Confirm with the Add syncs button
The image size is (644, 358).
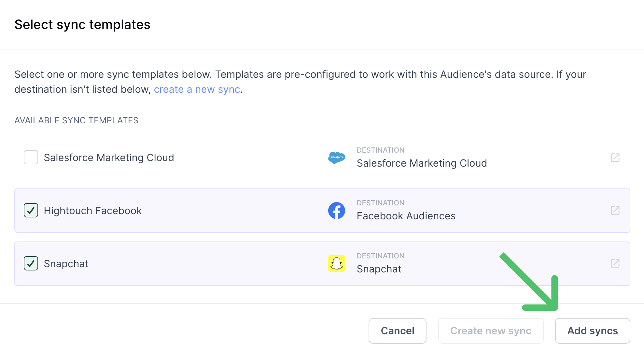click(x=593, y=331)
